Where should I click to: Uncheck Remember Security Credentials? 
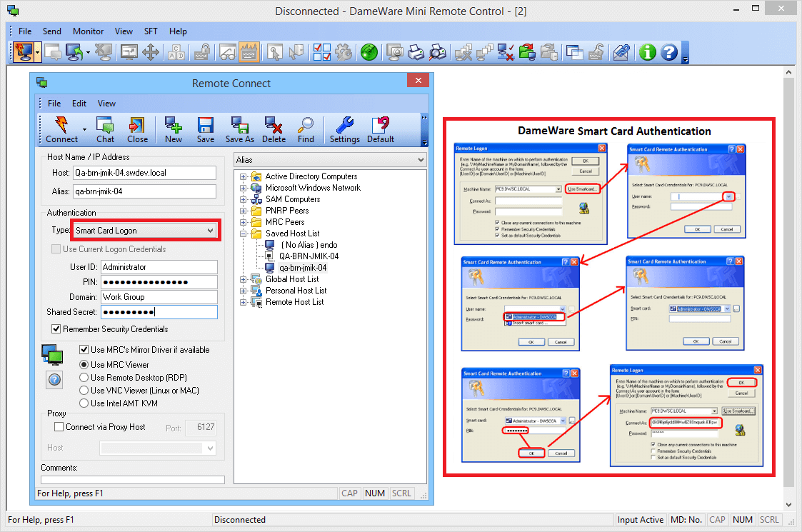click(x=56, y=329)
